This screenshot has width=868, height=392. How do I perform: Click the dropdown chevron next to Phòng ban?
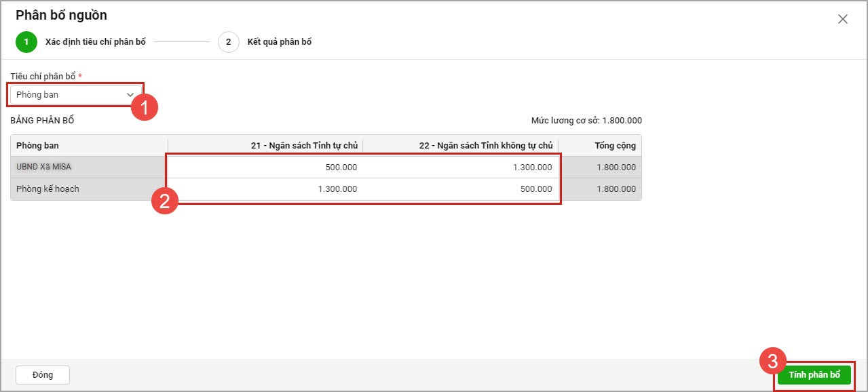pyautogui.click(x=130, y=95)
